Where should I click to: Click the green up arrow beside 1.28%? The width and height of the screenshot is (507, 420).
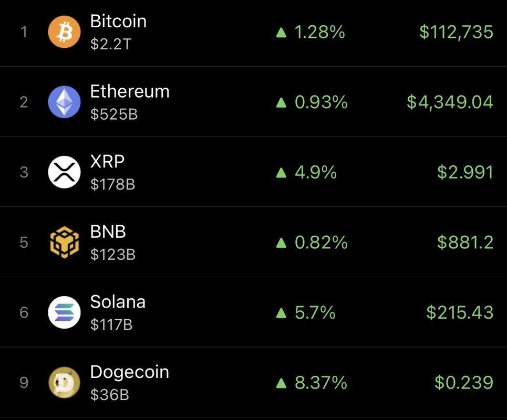281,33
